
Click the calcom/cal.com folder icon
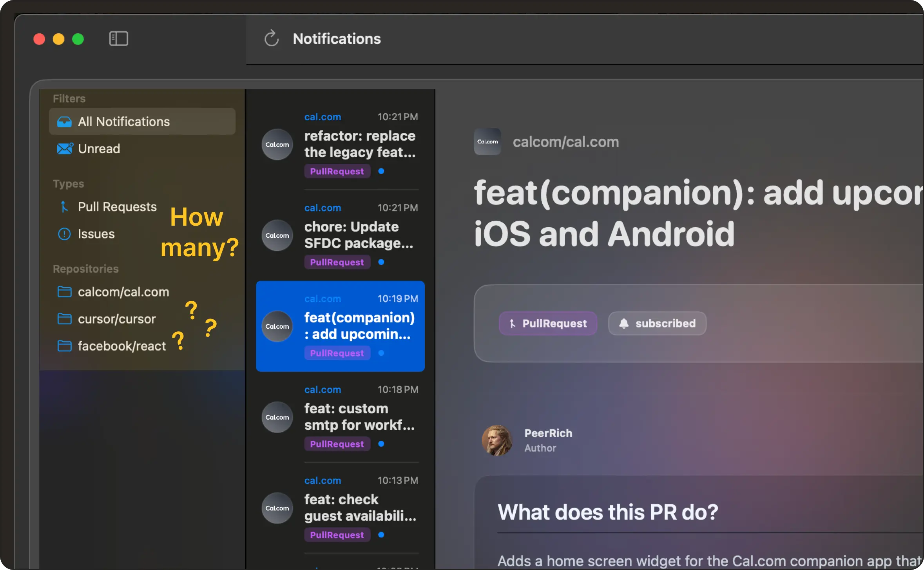point(64,292)
